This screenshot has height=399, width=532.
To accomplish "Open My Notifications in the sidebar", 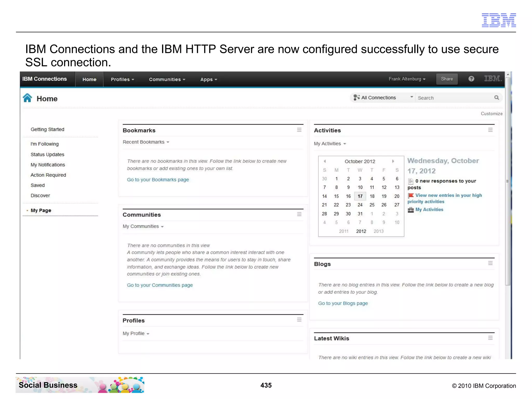I will pos(48,165).
